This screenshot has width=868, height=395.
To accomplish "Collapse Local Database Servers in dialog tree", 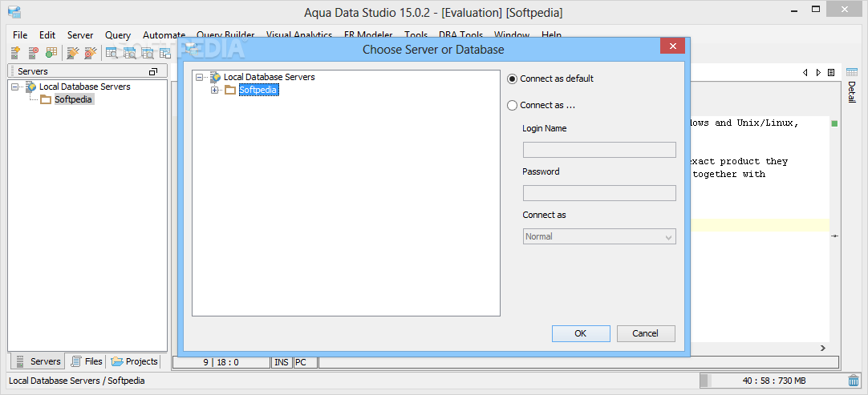I will click(200, 78).
